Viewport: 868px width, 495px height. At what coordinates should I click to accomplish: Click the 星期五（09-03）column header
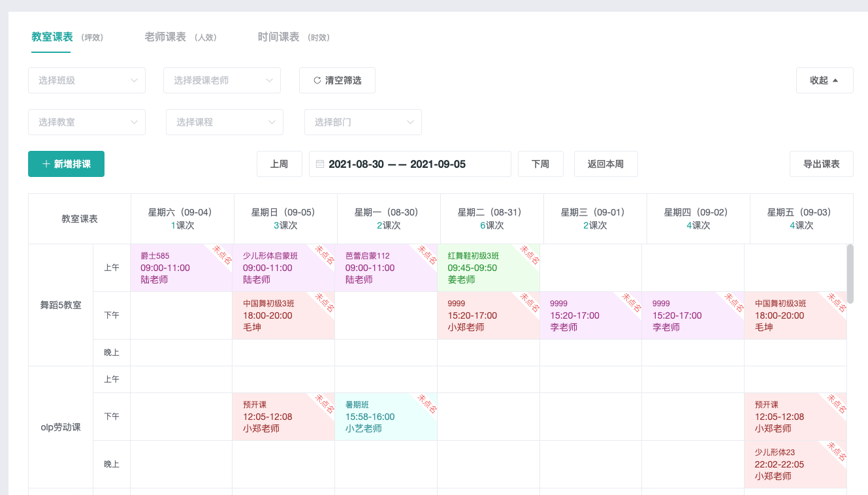coord(801,219)
